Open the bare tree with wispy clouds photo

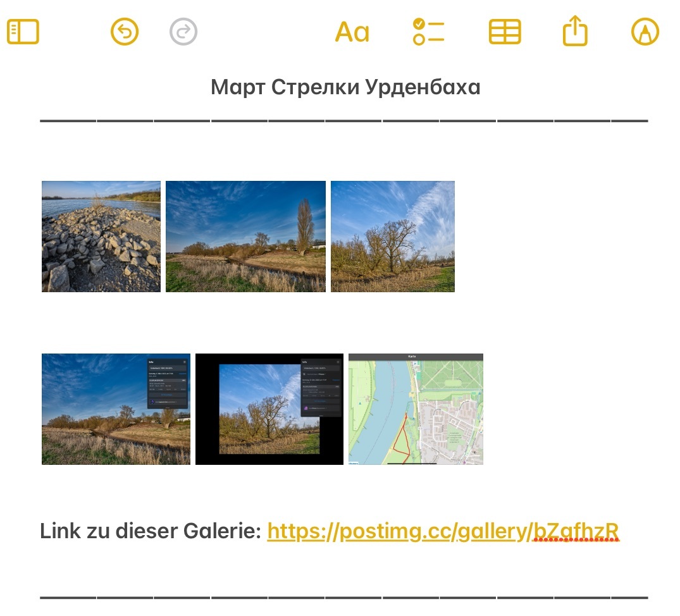(392, 237)
